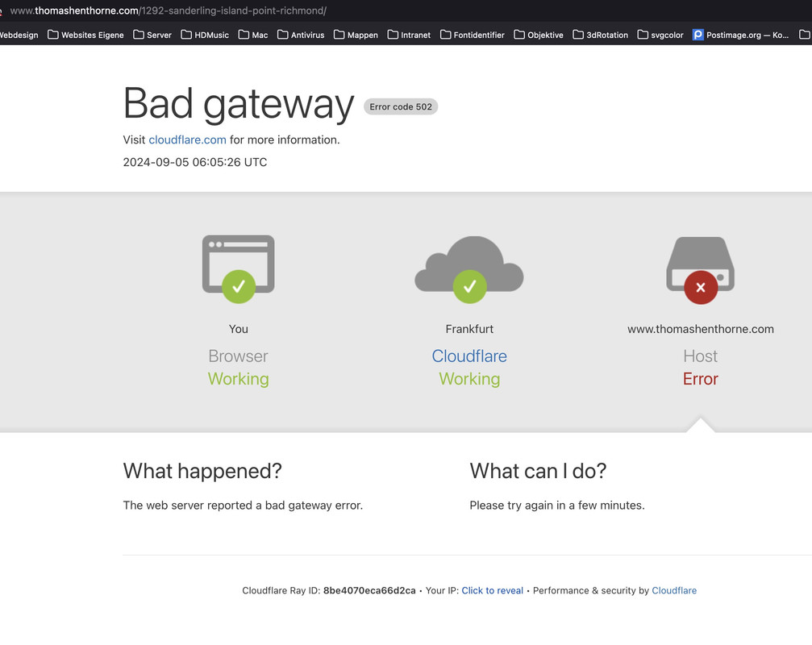
Task: Open the 3dRotation bookmark folder
Action: point(601,35)
